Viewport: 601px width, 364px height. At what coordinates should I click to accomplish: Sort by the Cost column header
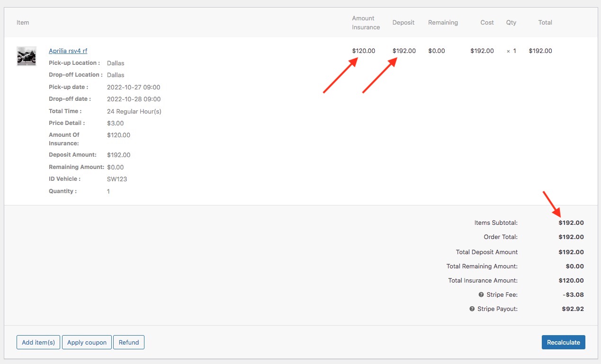(x=487, y=23)
